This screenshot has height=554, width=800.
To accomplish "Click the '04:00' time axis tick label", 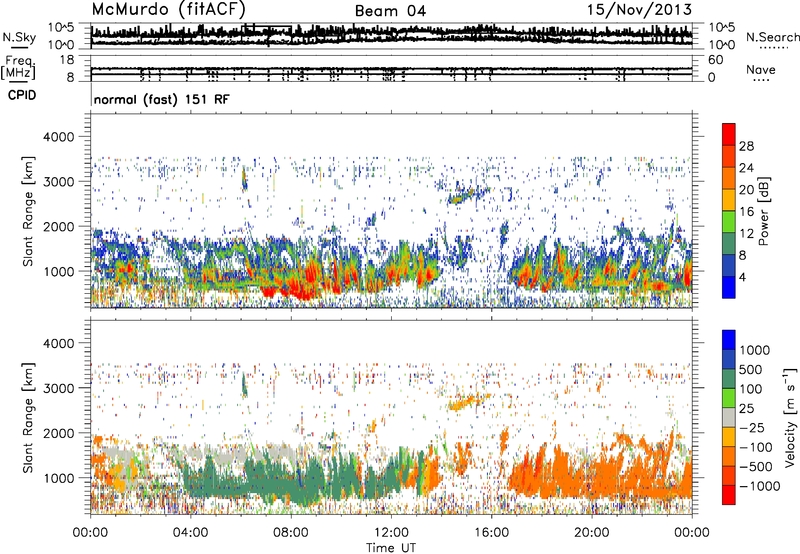I will [x=190, y=533].
